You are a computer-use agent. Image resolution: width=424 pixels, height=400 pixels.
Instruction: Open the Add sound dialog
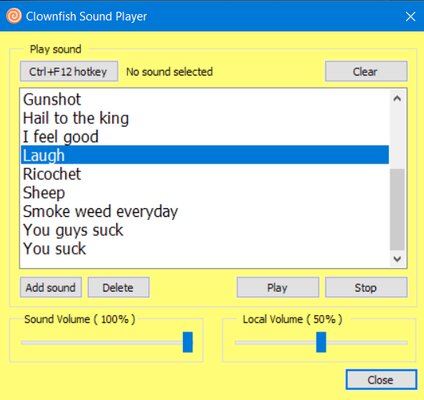click(x=51, y=287)
